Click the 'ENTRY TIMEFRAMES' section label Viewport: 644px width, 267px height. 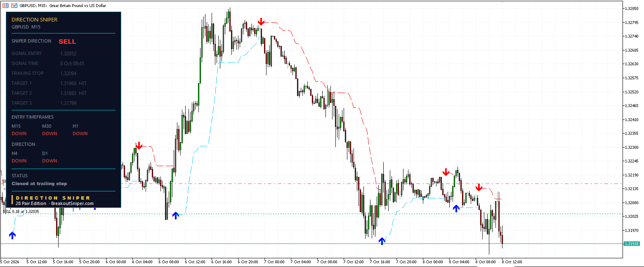(x=33, y=117)
